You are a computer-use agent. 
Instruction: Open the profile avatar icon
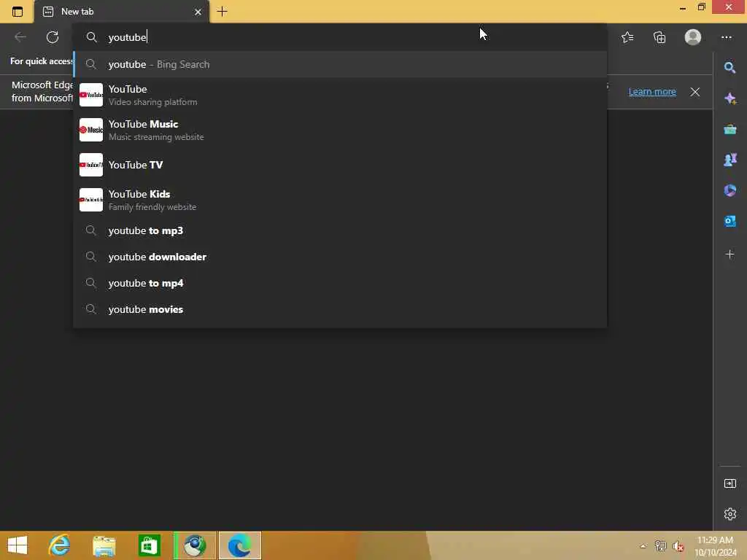click(693, 37)
